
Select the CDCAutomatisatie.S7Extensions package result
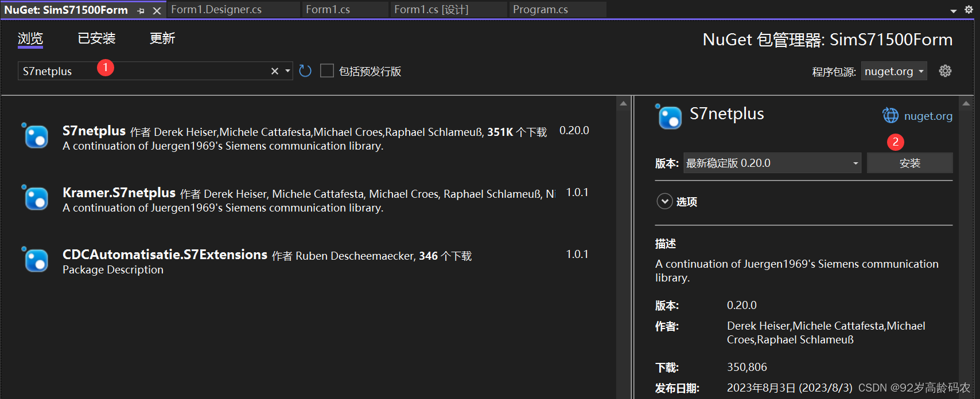click(308, 261)
